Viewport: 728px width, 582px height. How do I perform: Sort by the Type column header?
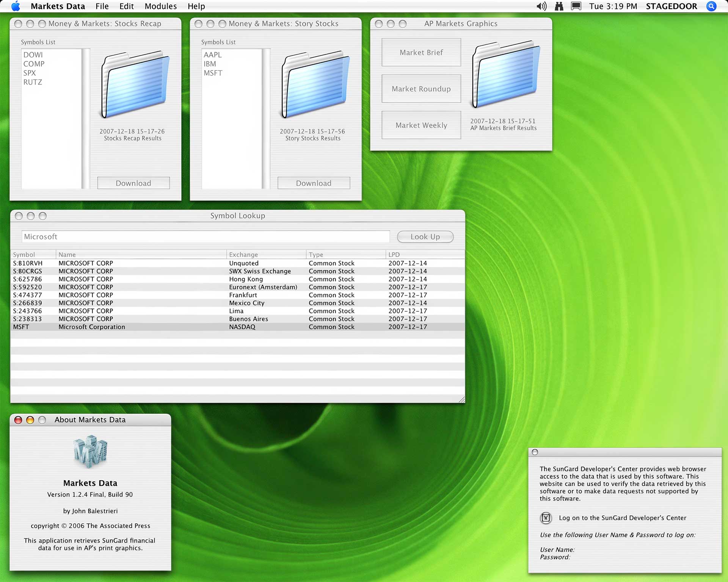coord(346,255)
